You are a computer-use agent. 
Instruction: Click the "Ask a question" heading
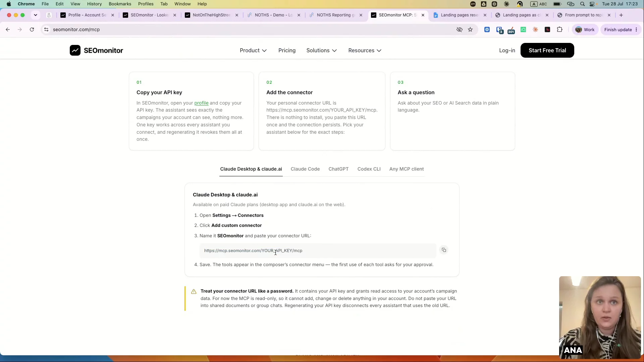click(x=416, y=93)
